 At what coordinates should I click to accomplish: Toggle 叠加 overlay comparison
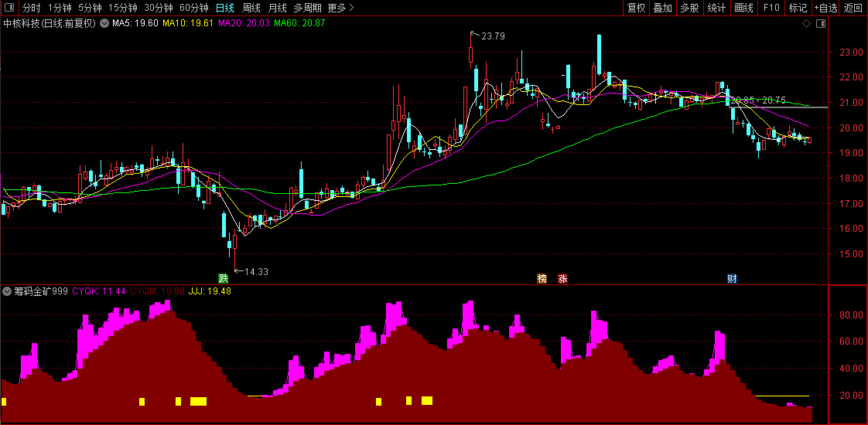tap(663, 8)
